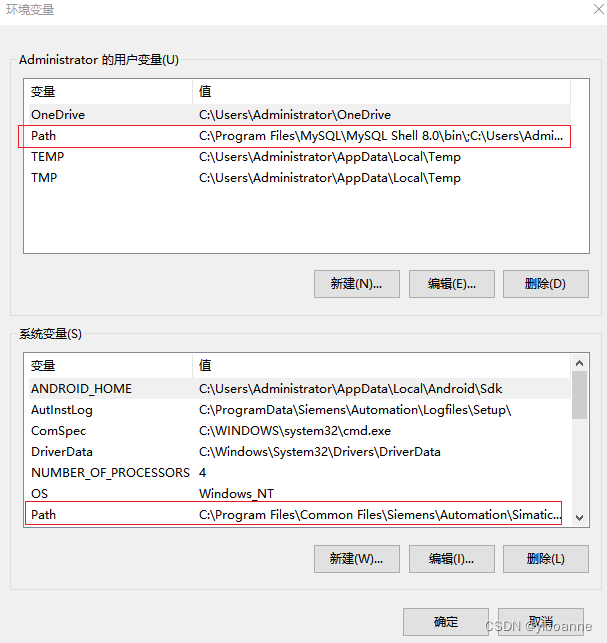
Task: Click Edit(E) button for user variables
Action: (x=452, y=284)
